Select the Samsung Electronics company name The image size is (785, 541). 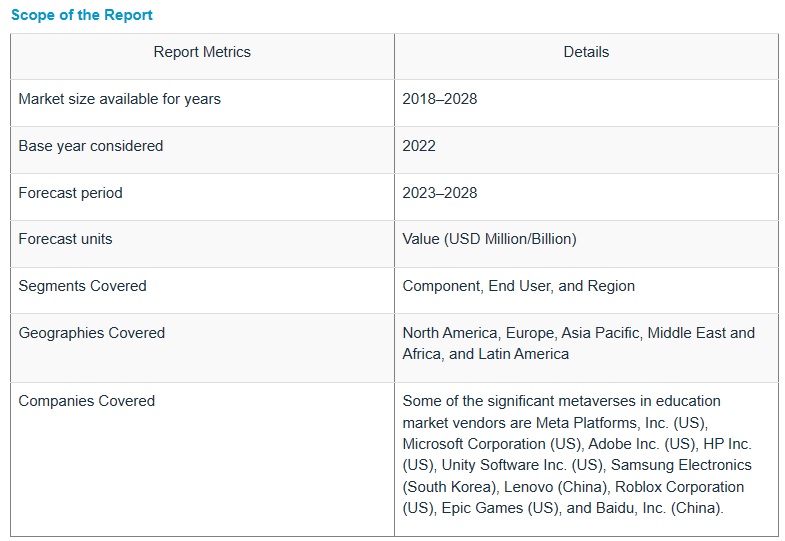[681, 465]
